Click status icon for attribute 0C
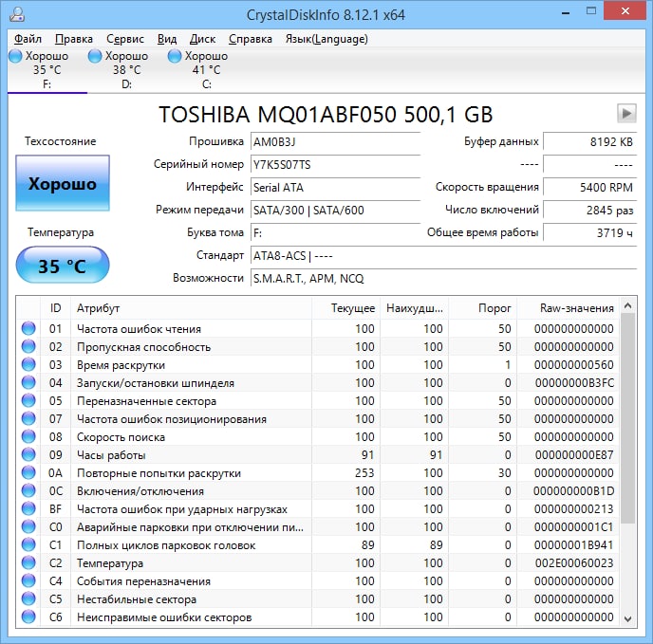This screenshot has height=644, width=653. tap(28, 490)
